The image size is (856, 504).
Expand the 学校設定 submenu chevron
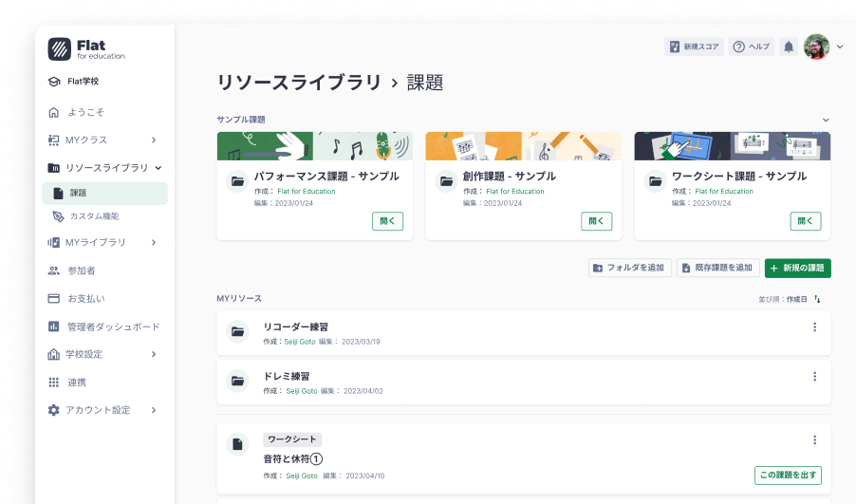(154, 354)
